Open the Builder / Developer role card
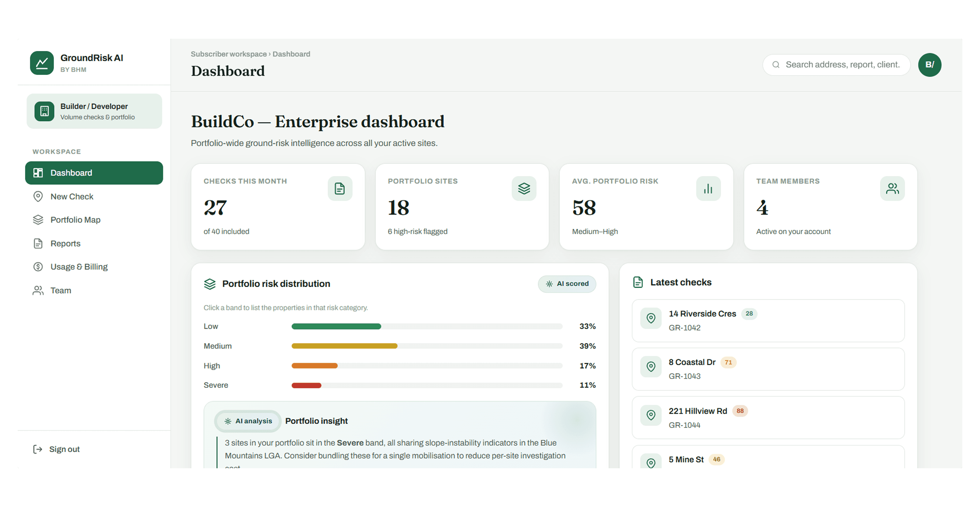This screenshot has width=980, height=507. tap(94, 111)
